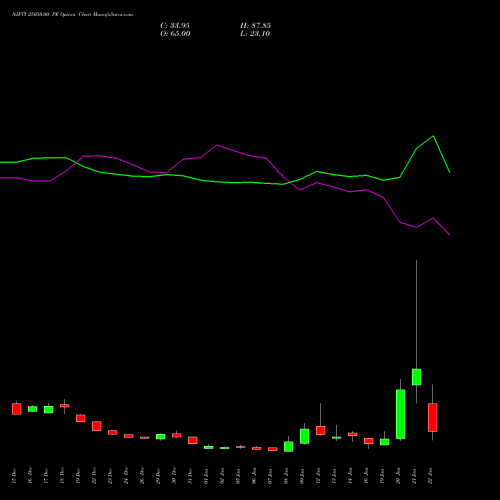Click the green candlestick for 08 Jan

(289, 447)
